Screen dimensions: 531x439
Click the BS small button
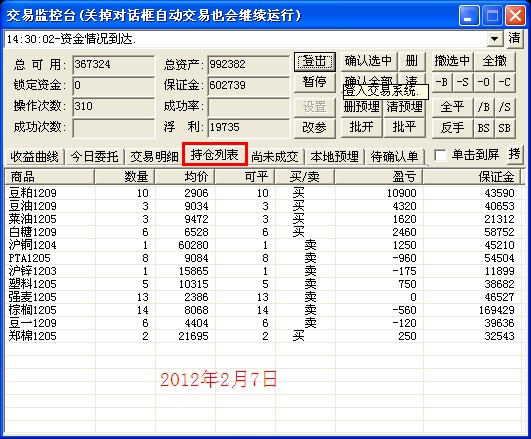(484, 128)
